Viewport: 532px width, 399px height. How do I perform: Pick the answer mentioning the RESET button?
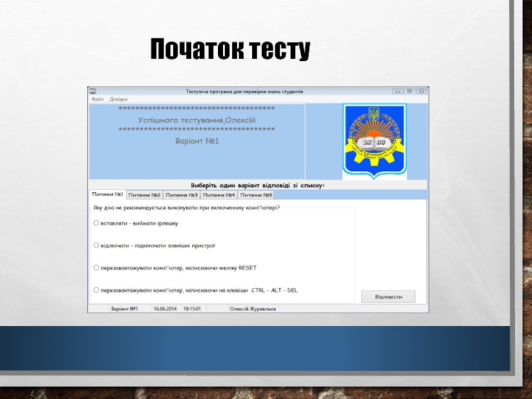click(96, 268)
